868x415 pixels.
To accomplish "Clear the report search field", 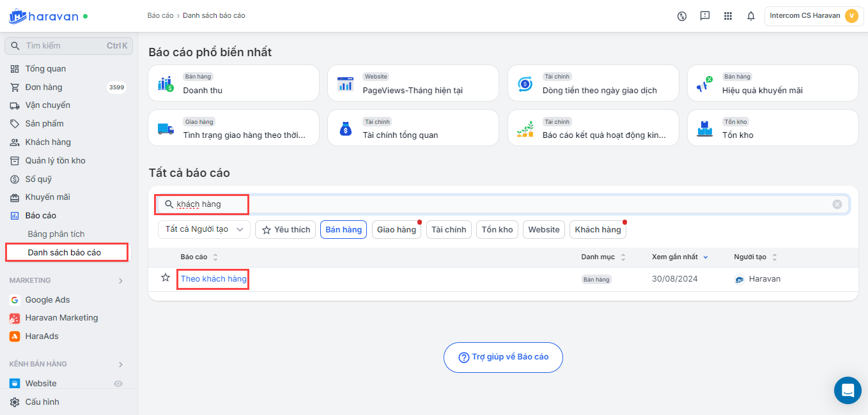I will 837,204.
